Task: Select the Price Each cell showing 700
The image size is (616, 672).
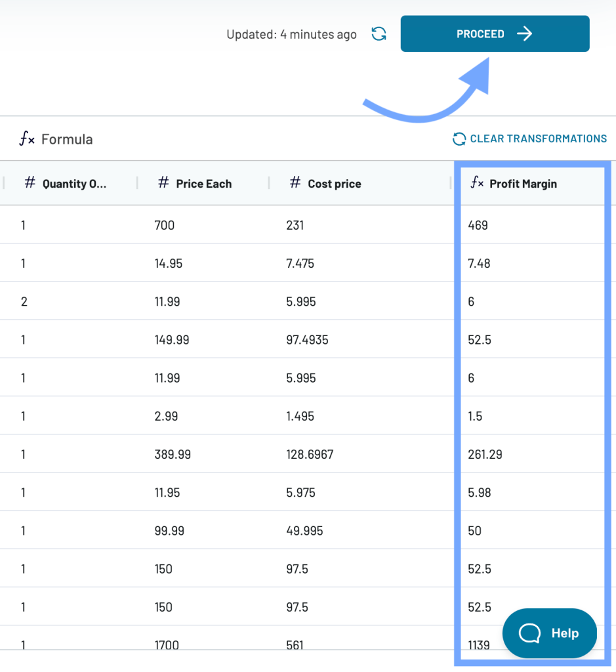Action: pyautogui.click(x=165, y=225)
